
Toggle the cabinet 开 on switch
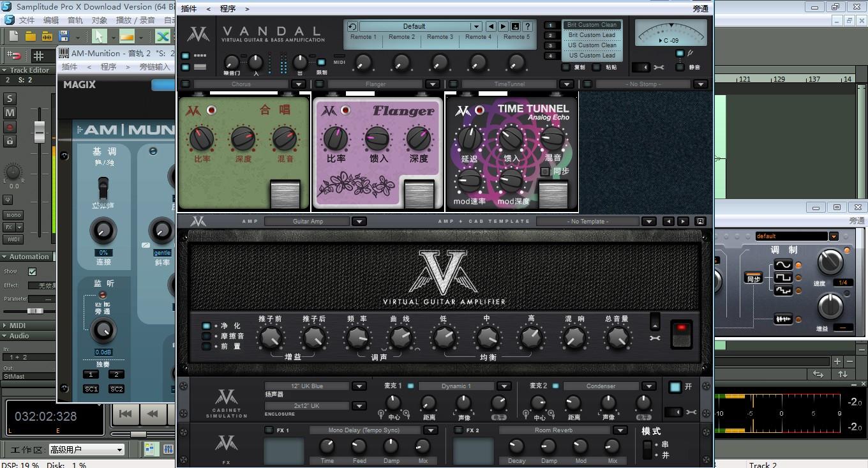pos(675,387)
